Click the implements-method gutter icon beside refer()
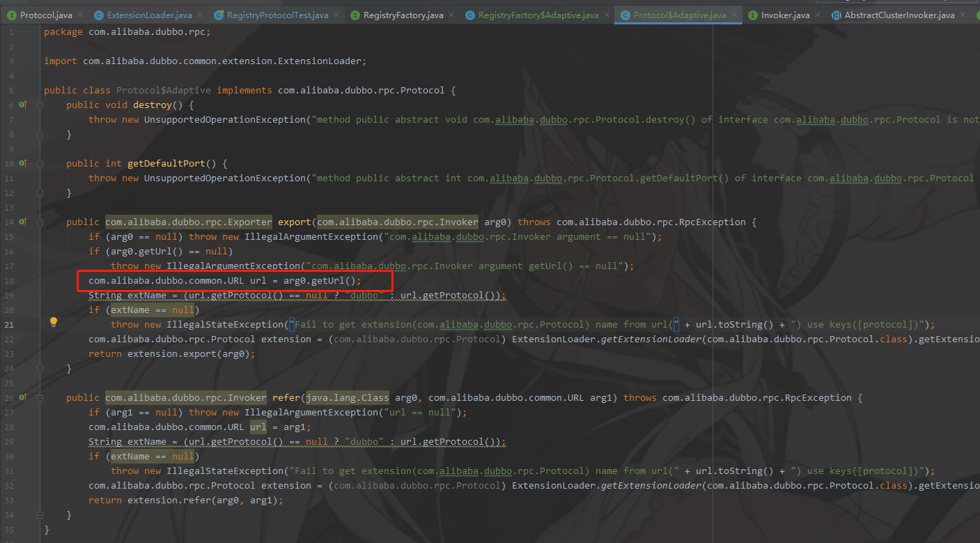This screenshot has width=980, height=543. coord(22,397)
